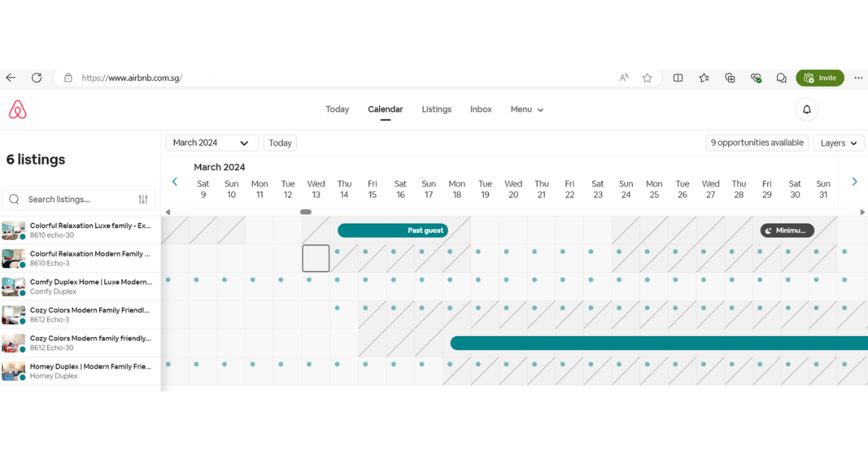The width and height of the screenshot is (868, 461).
Task: Open browser split screen icon
Action: [677, 78]
